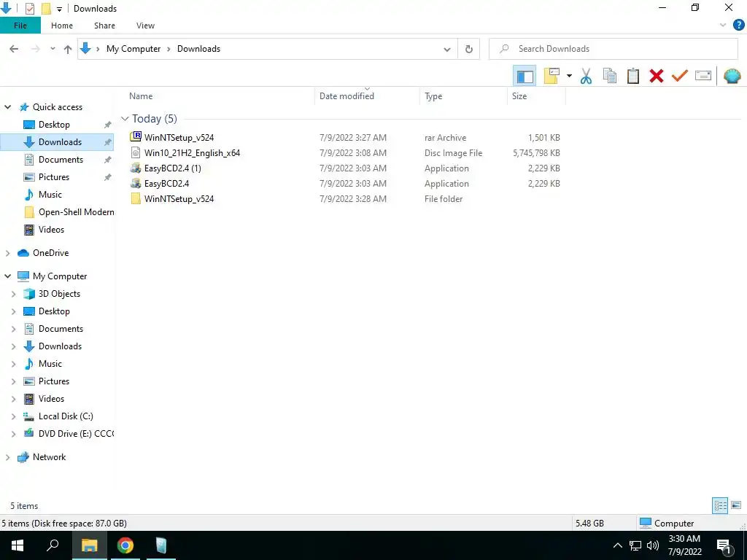Switch to the View ribbon tab
Screen dimensions: 747x560
(145, 26)
